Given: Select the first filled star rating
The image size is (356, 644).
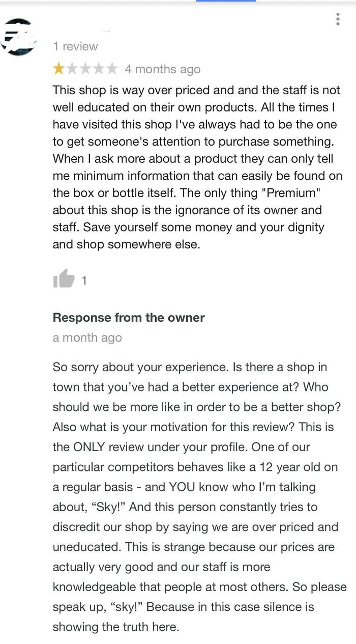Looking at the screenshot, I should pyautogui.click(x=57, y=69).
